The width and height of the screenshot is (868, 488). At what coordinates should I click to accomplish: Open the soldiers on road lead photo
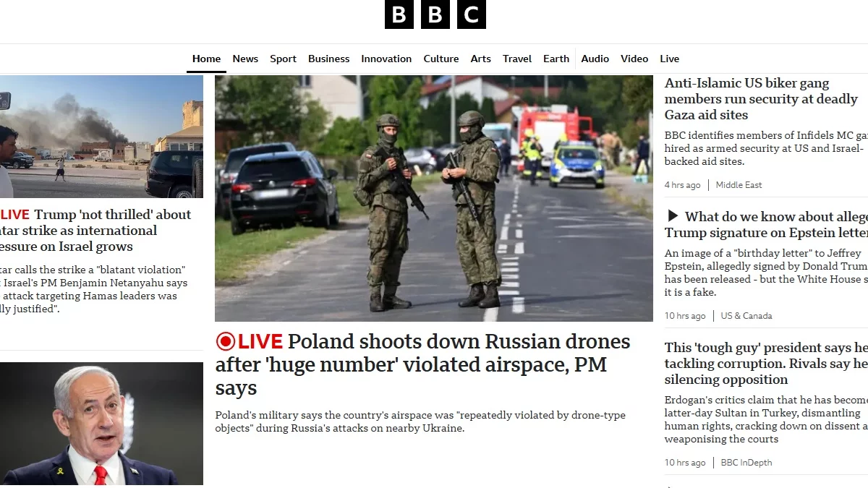[434, 198]
